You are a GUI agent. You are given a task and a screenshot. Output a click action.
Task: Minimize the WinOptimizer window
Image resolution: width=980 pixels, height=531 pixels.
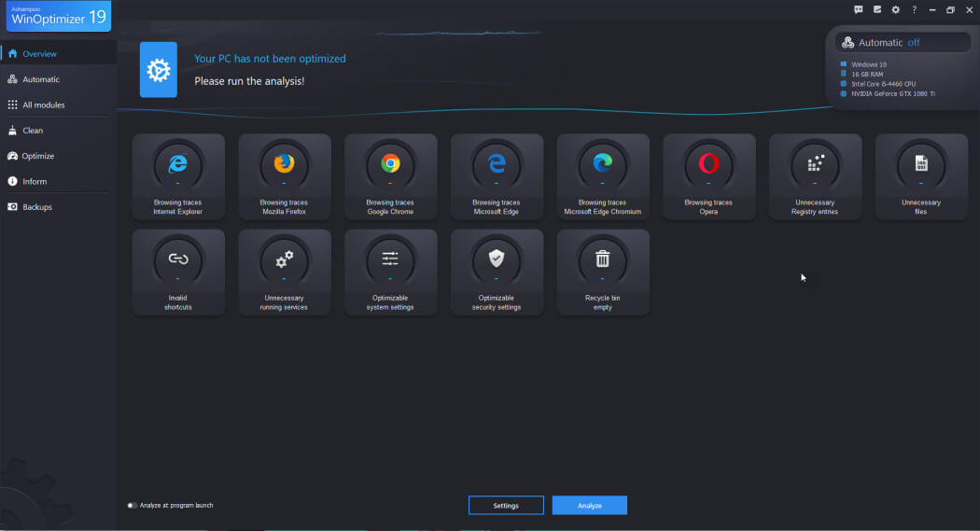(932, 10)
